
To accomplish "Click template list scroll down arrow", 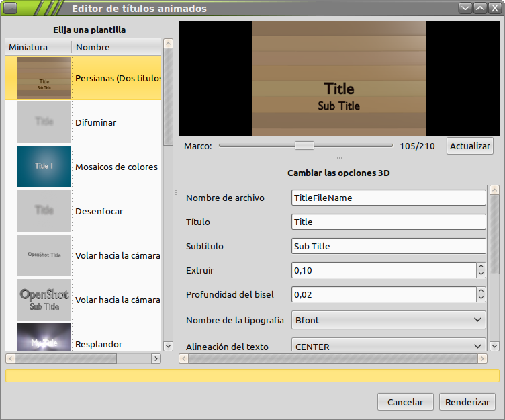I will click(168, 347).
